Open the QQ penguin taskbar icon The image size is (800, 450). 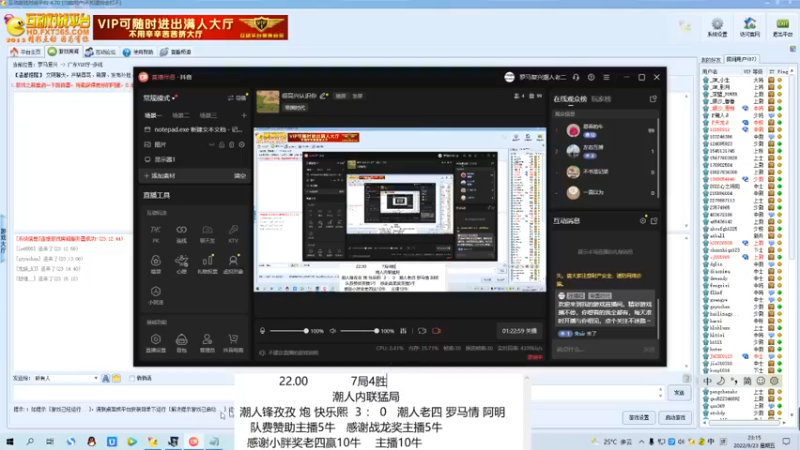click(x=91, y=441)
